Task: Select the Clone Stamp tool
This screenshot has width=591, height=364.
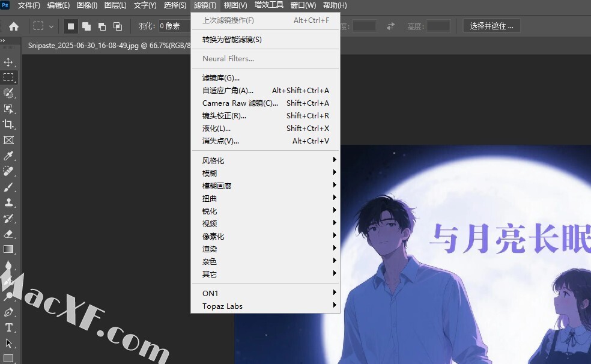Action: (8, 203)
